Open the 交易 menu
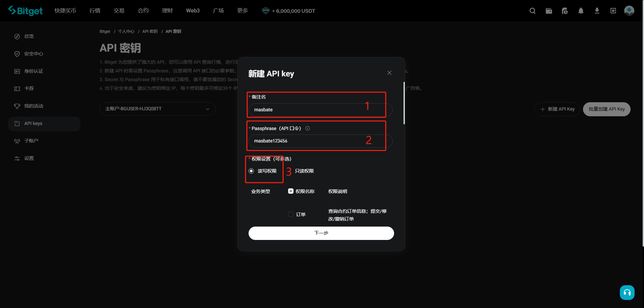 119,11
